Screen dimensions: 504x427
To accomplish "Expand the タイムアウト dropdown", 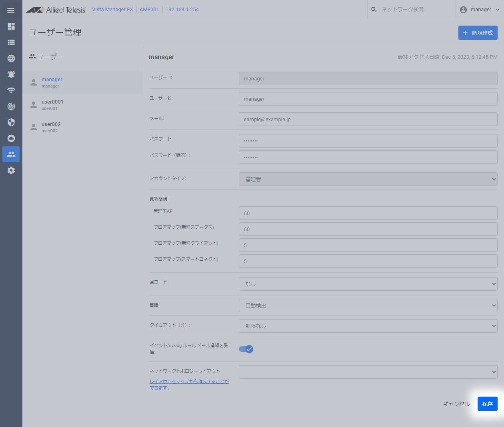I will click(368, 326).
